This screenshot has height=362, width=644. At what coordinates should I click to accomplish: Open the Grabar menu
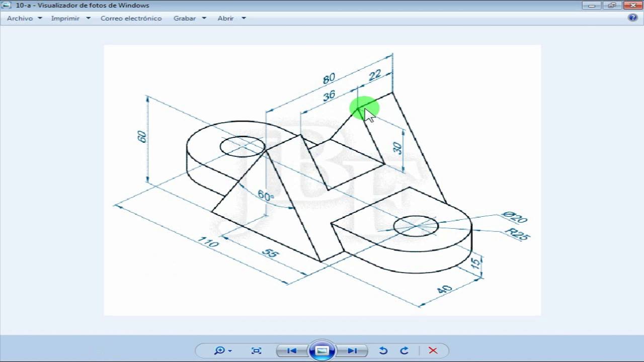pos(185,18)
